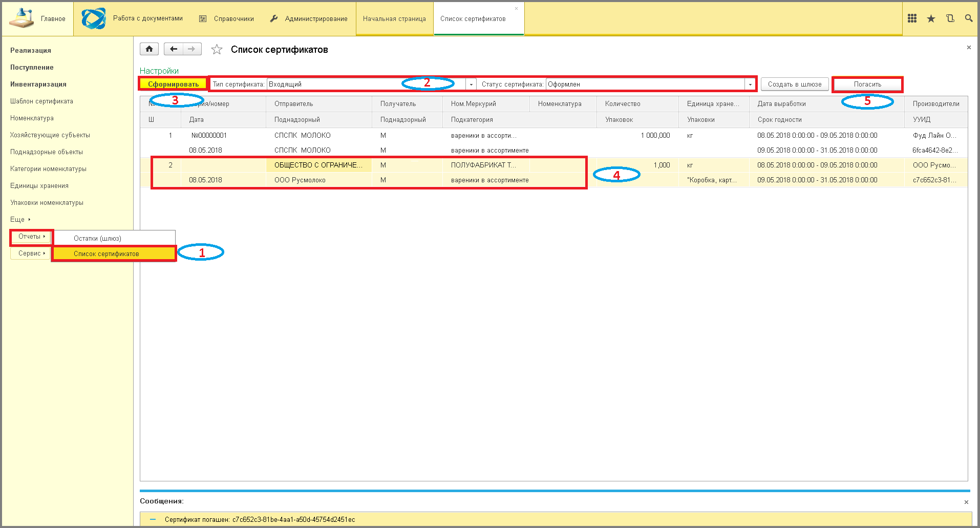Open the Главное section
This screenshot has width=980, height=528.
(x=38, y=19)
